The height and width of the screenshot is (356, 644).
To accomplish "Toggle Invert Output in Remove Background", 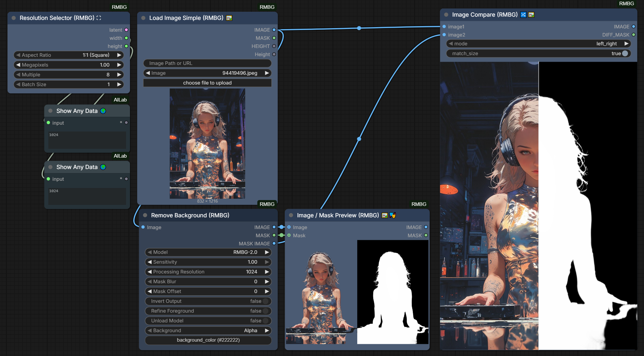I will (x=266, y=301).
